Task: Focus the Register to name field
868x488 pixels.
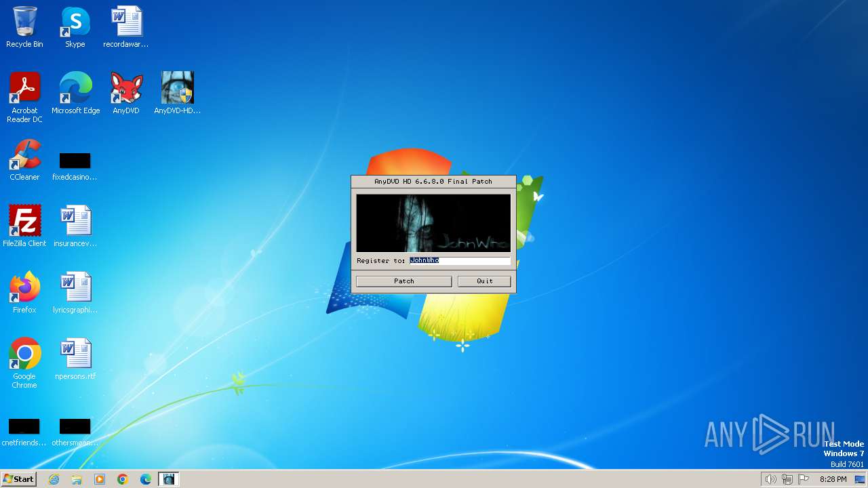Action: (460, 260)
